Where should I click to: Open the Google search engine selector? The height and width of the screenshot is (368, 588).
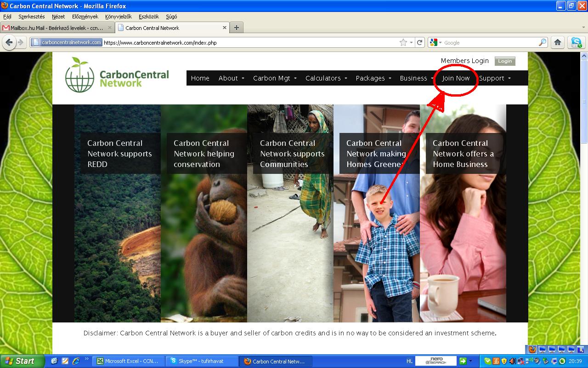click(x=435, y=42)
